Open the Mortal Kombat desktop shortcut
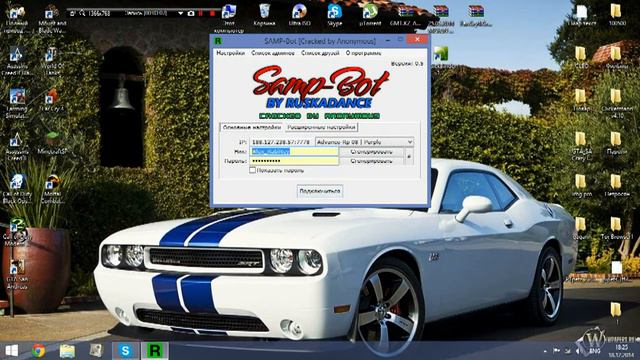This screenshot has width=640, height=360. point(52,189)
